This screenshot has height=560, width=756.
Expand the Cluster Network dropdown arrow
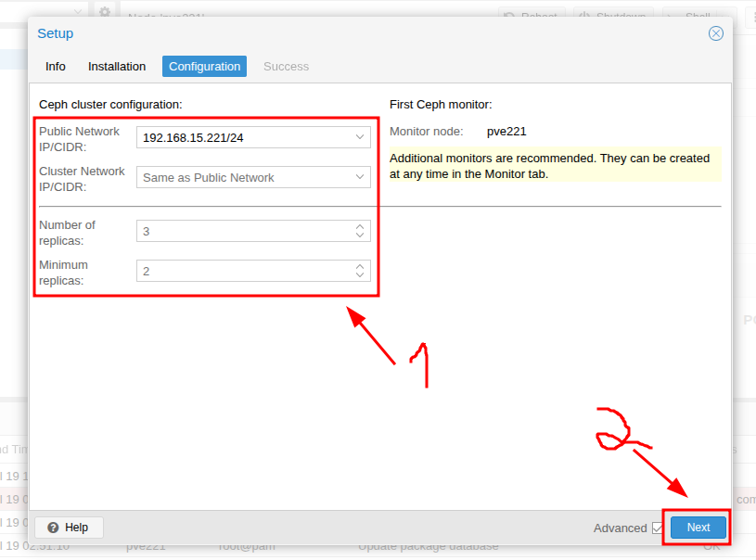360,177
